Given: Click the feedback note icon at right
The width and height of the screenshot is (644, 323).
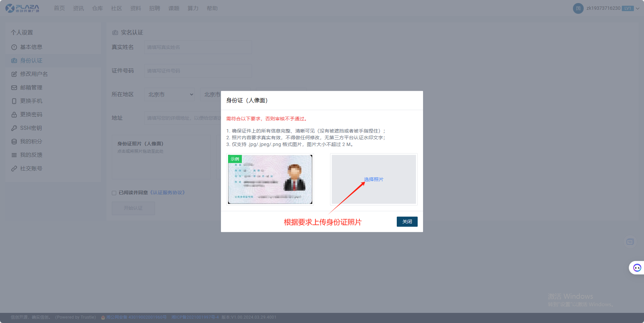Looking at the screenshot, I should (x=630, y=242).
